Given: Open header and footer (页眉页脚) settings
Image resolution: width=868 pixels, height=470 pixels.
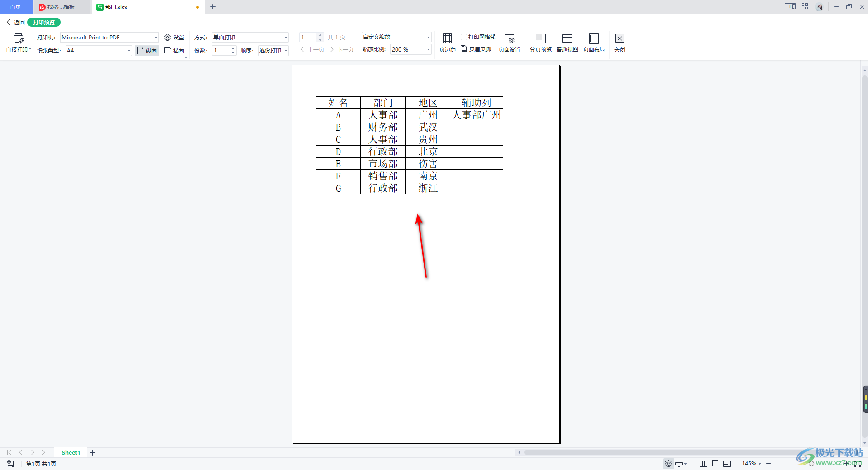Looking at the screenshot, I should point(476,49).
